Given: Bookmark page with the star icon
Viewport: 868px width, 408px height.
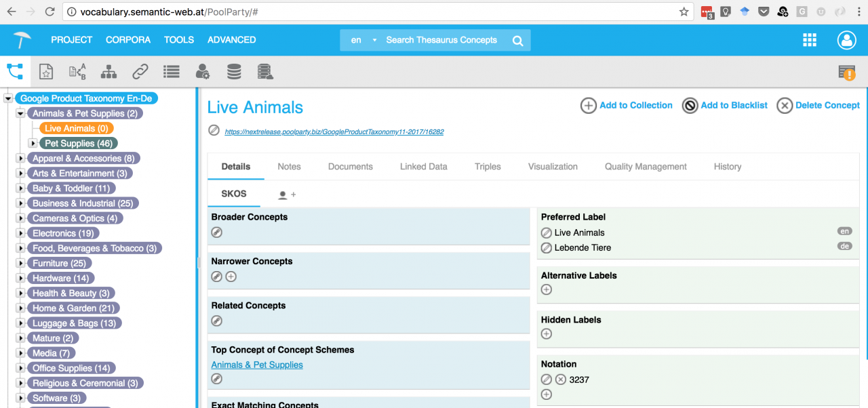Looking at the screenshot, I should tap(684, 12).
